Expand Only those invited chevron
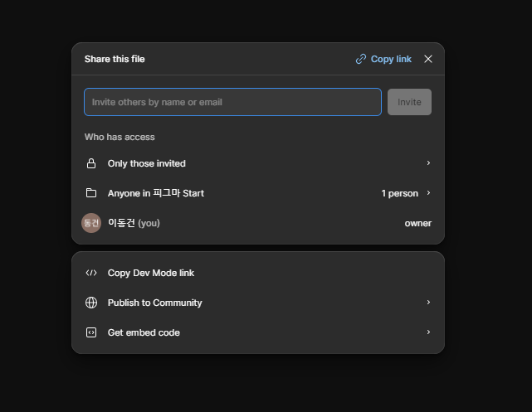The image size is (532, 412). (428, 163)
